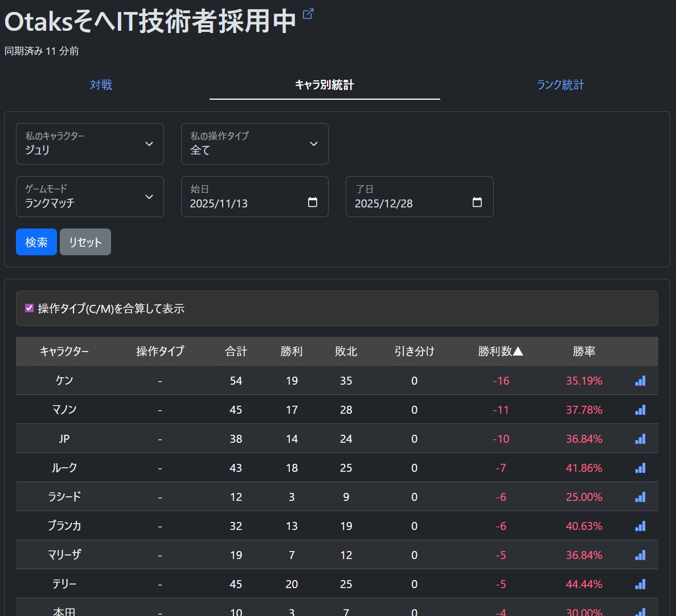Click the 了日 date field value

pyautogui.click(x=384, y=203)
